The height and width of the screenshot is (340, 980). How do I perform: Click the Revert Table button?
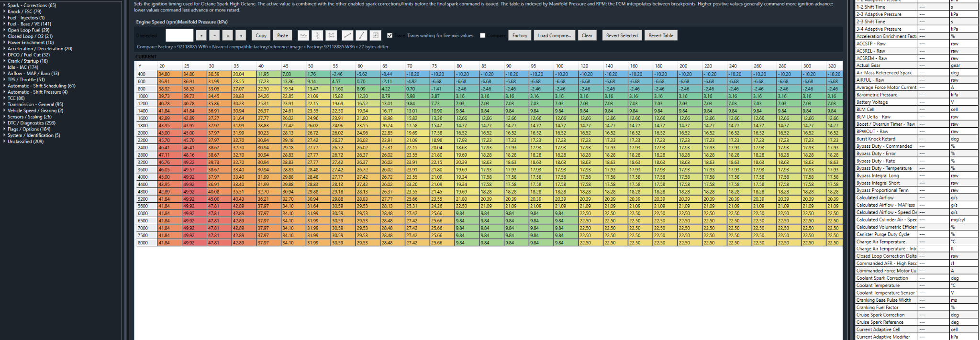coord(661,35)
